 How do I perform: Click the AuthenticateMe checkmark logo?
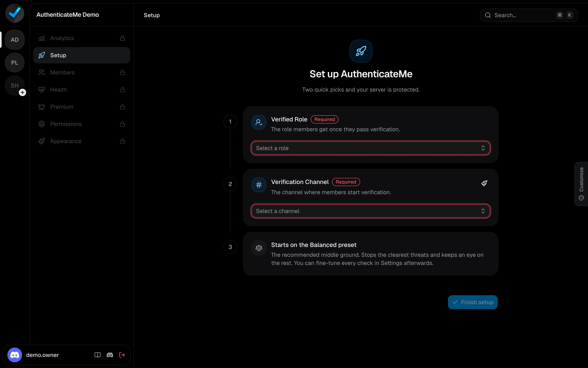pos(14,13)
